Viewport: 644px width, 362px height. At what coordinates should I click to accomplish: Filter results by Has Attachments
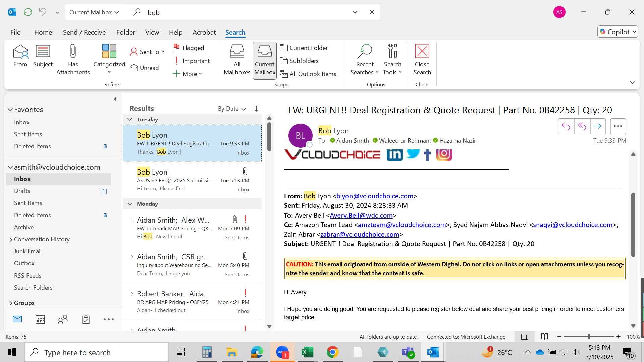pyautogui.click(x=73, y=60)
